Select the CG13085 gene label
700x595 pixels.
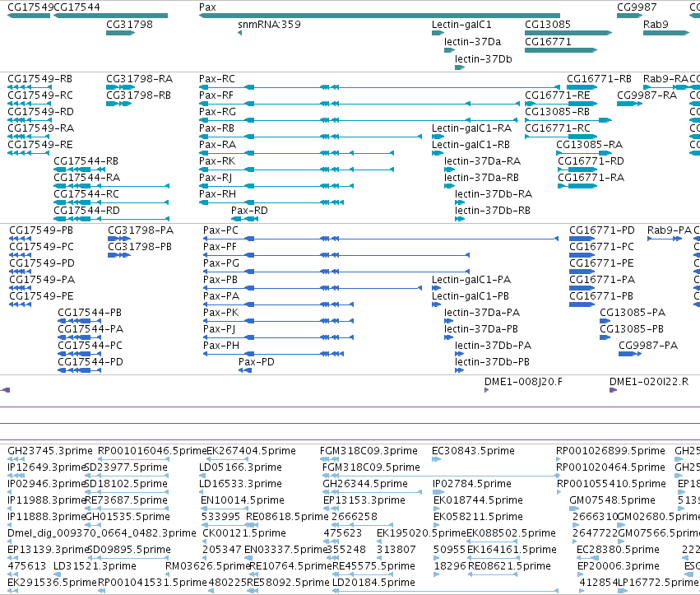point(548,25)
